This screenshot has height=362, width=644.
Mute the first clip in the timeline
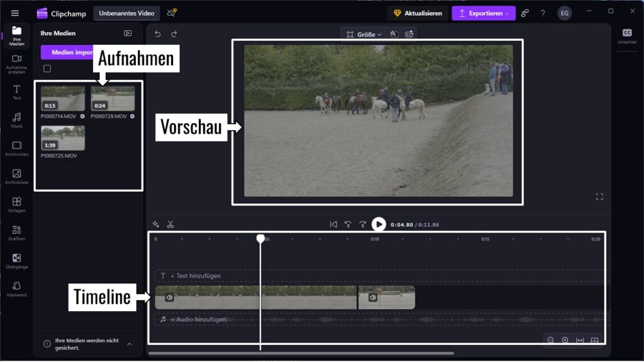click(169, 297)
